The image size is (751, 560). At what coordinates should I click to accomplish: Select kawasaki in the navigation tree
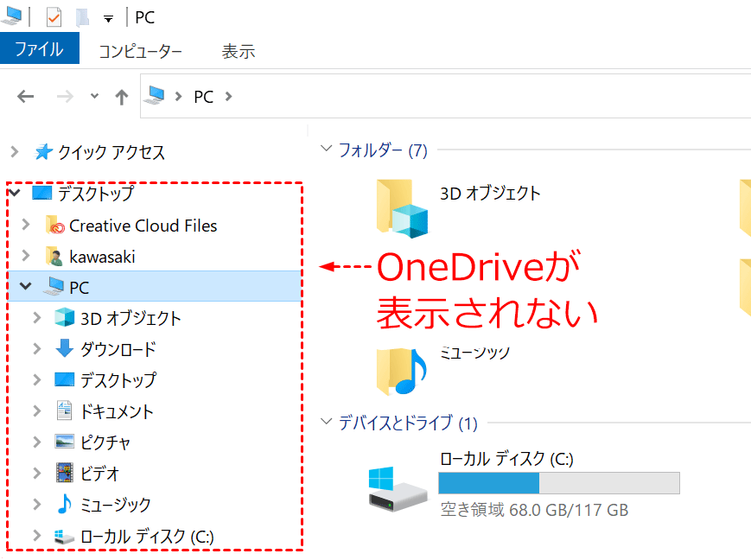[102, 257]
